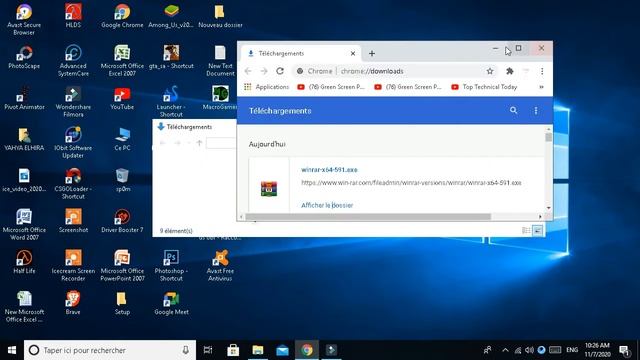
Task: Close the Téléchargements tab
Action: coord(353,53)
